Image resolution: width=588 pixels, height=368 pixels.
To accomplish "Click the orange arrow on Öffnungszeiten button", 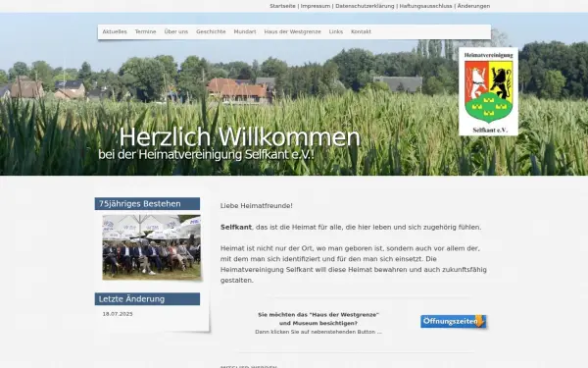I will pos(479,321).
